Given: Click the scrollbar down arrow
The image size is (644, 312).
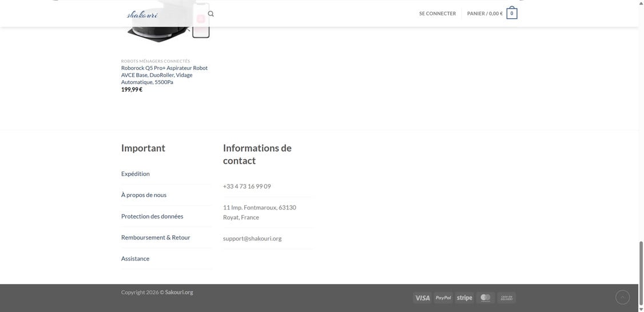Looking at the screenshot, I should coord(641,309).
